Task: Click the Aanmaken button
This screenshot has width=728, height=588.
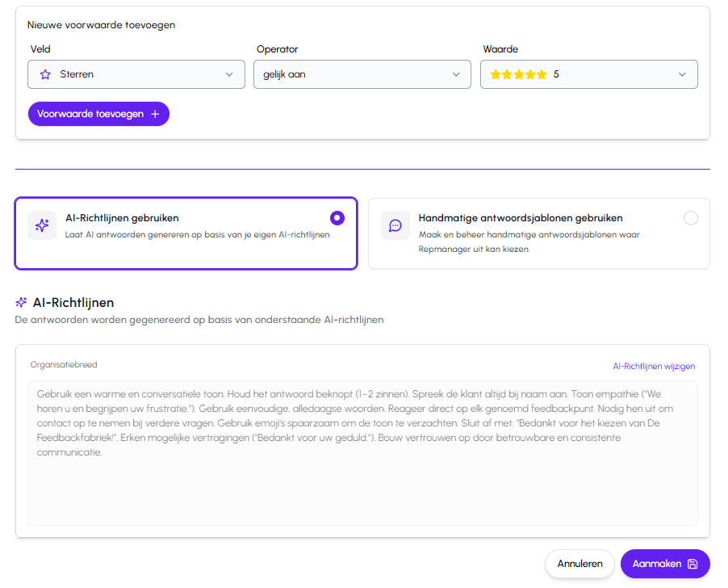Action: point(665,564)
